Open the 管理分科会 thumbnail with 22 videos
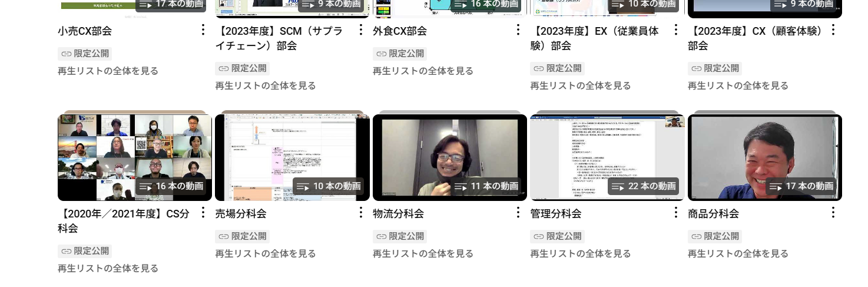 coord(607,157)
